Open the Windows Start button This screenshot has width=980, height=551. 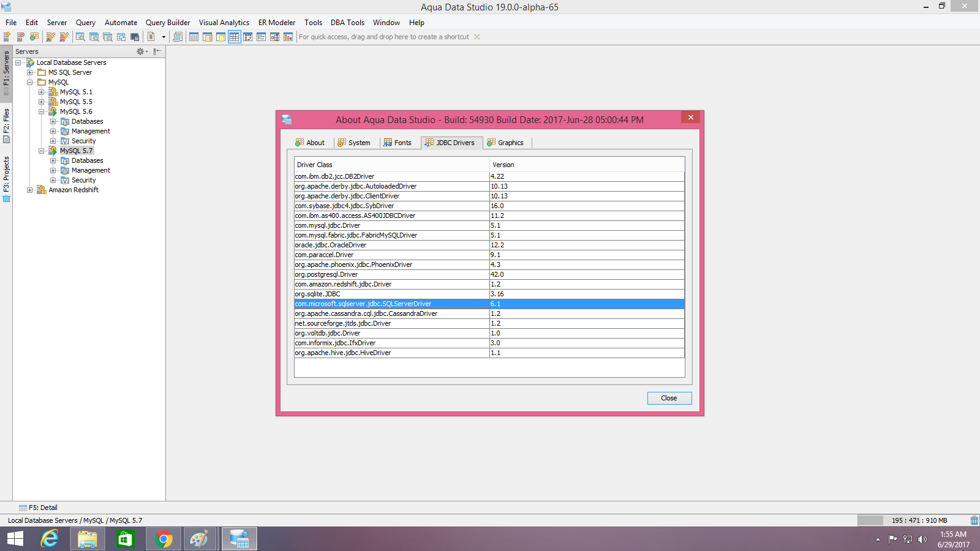(x=15, y=539)
